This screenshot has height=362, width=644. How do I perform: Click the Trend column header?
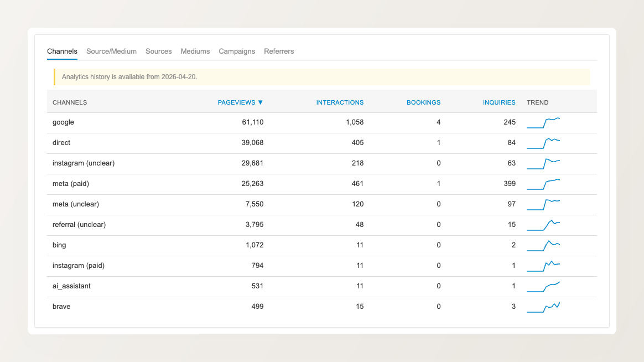pyautogui.click(x=538, y=102)
